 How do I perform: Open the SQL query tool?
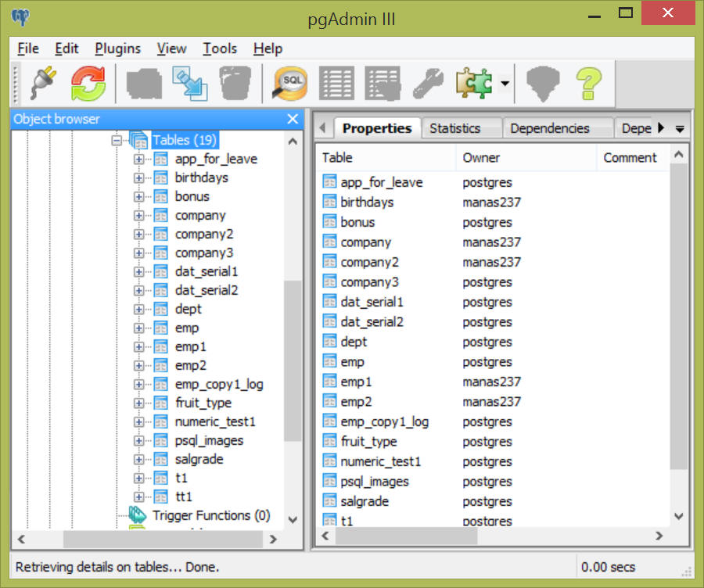point(290,83)
